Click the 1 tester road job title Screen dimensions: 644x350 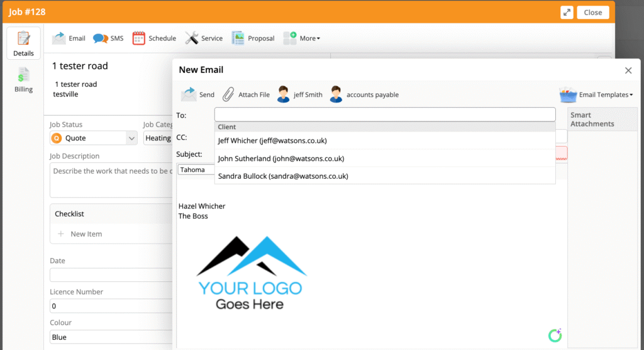click(x=80, y=66)
